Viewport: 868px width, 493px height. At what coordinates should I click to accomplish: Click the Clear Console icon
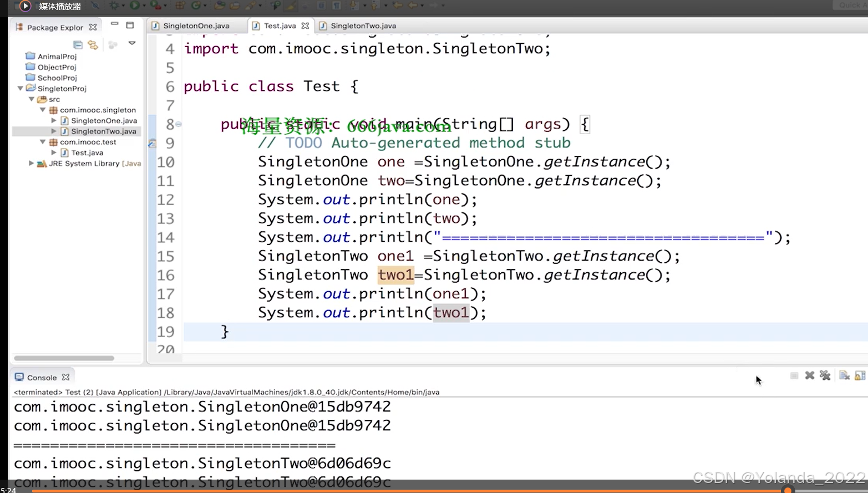844,376
